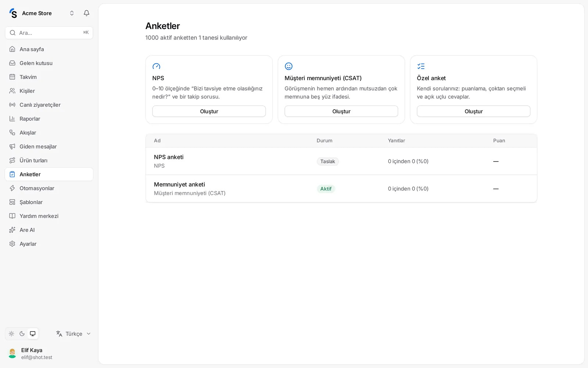Click the Puan column header

click(x=499, y=141)
